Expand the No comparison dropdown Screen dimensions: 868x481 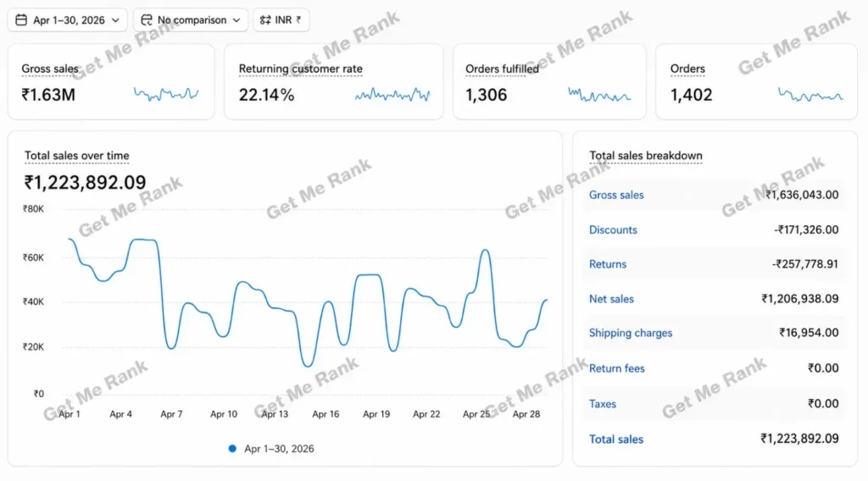[191, 20]
